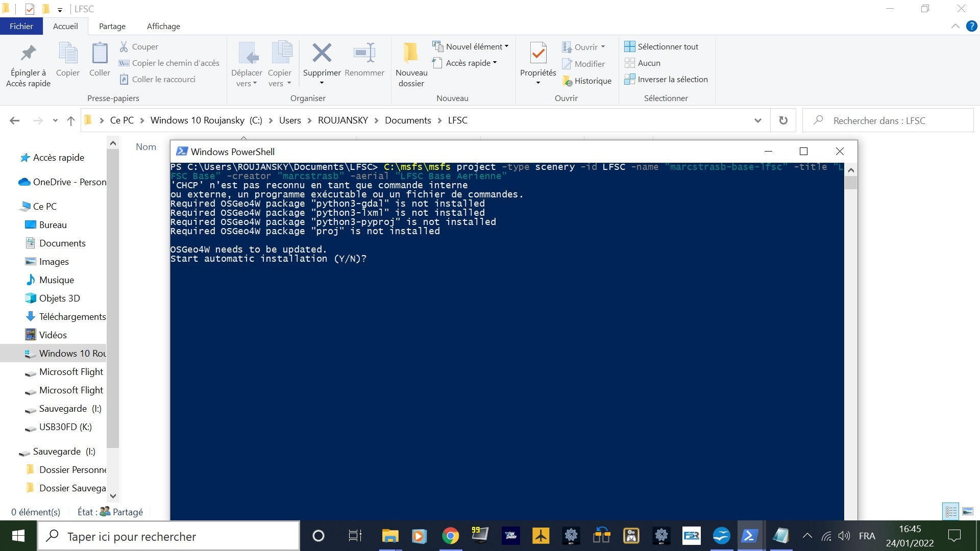This screenshot has width=980, height=551.
Task: Click the Supprimer red X icon
Action: click(322, 53)
